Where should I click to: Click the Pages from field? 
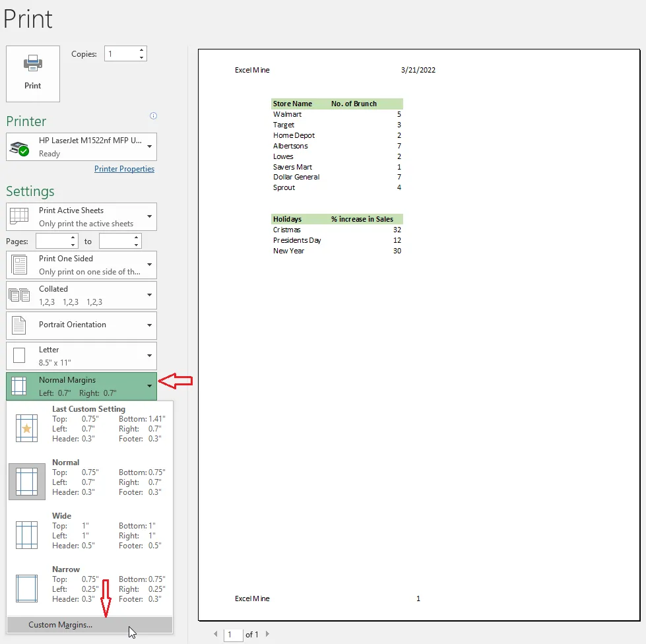click(52, 241)
